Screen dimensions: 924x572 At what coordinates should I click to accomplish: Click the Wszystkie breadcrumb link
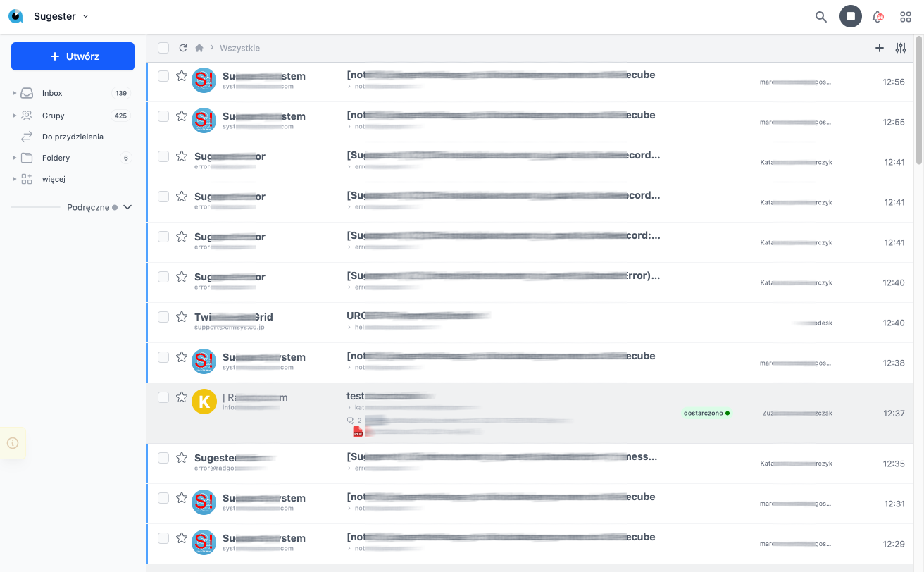point(239,48)
